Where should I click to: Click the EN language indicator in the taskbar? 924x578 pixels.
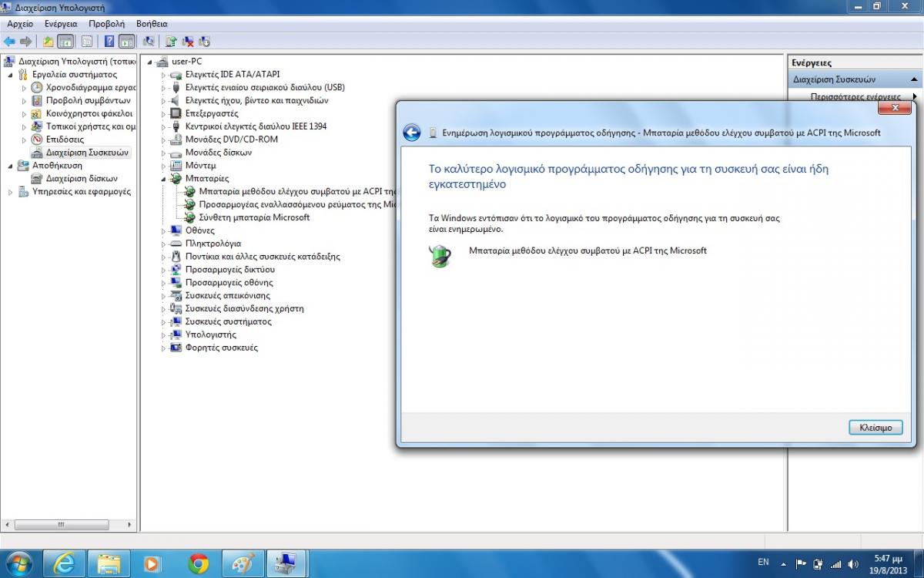pos(763,561)
